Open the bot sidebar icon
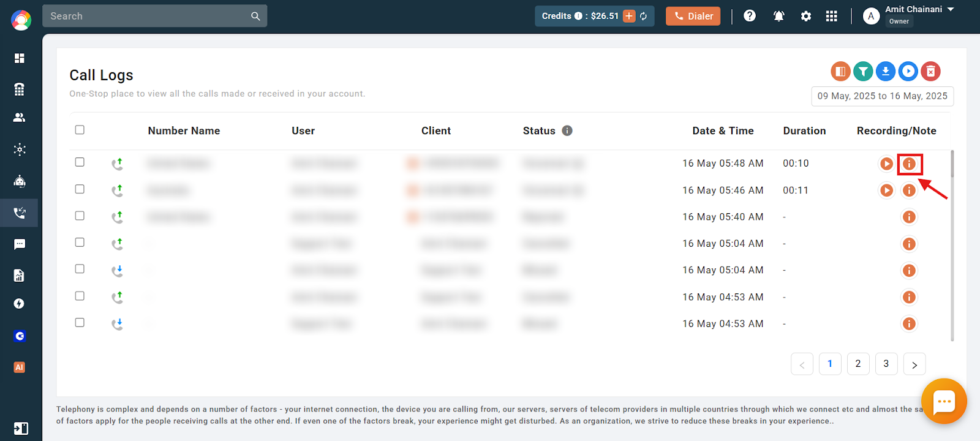 (20, 181)
